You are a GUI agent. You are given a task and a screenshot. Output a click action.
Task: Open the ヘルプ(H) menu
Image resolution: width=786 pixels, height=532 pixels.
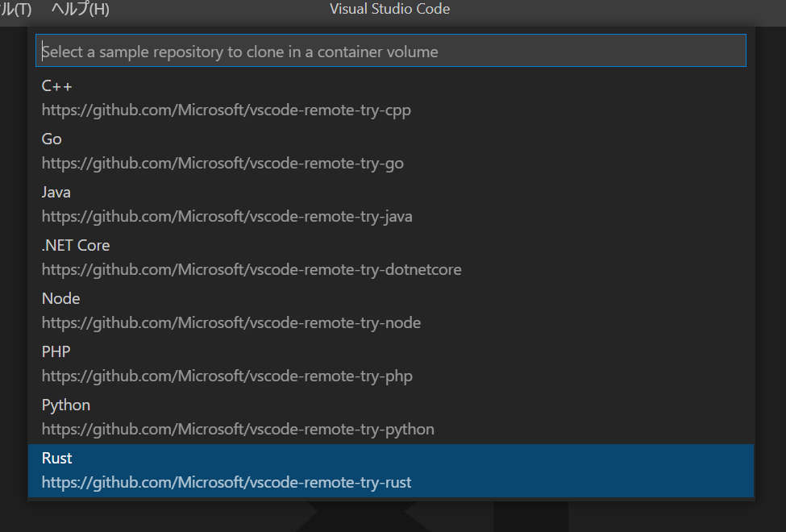click(80, 9)
